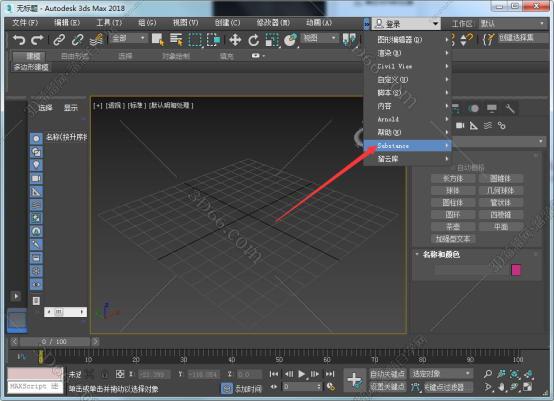This screenshot has width=554, height=401.
Task: Switch to the 自由形式 ribbon tab
Action: pos(75,56)
